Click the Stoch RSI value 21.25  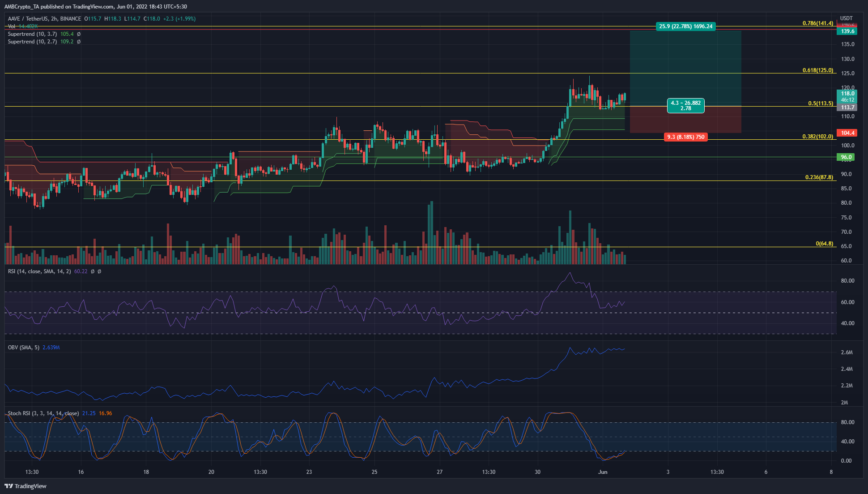89,413
